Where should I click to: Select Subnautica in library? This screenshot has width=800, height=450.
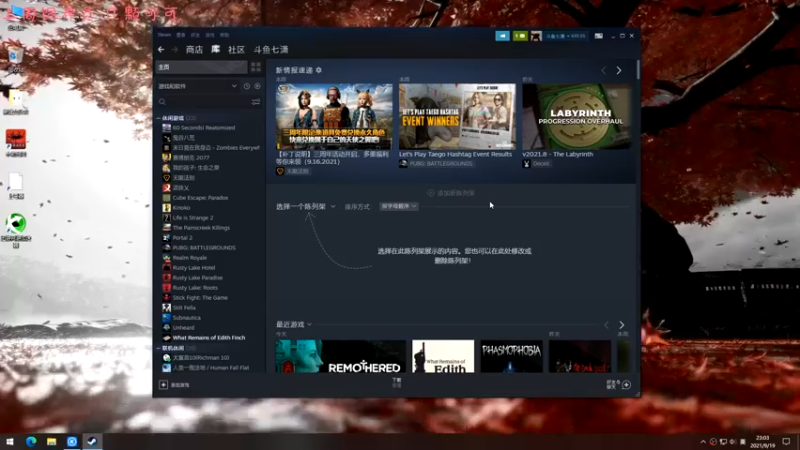click(187, 318)
